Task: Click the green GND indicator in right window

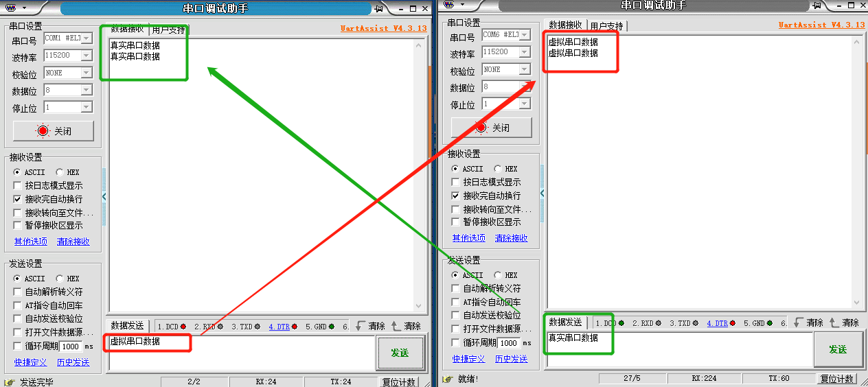Action: pyautogui.click(x=770, y=323)
